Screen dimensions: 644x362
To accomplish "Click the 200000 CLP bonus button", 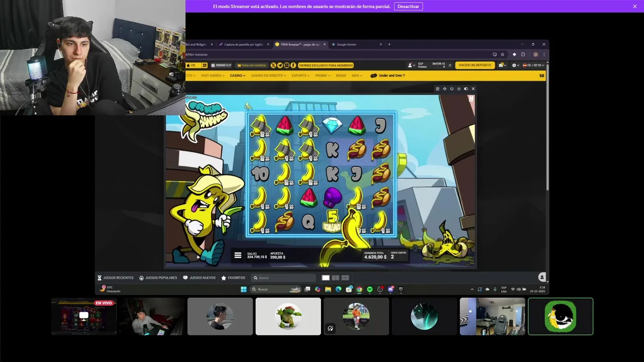I will pos(221,65).
